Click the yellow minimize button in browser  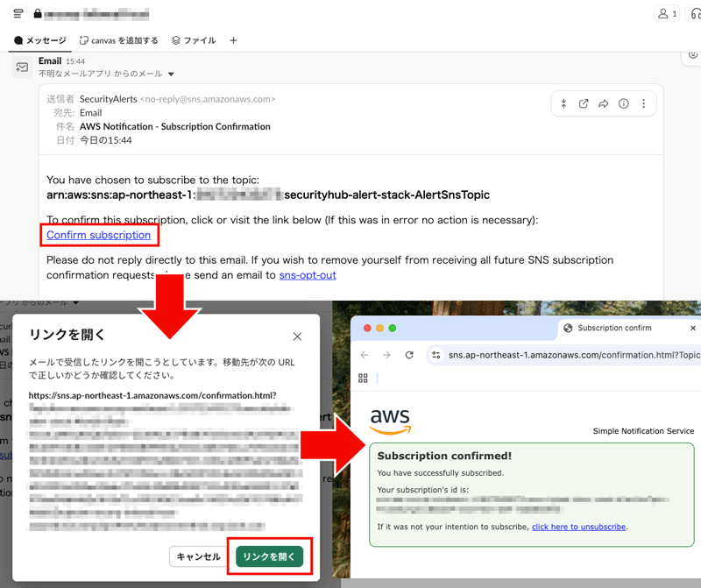point(380,329)
